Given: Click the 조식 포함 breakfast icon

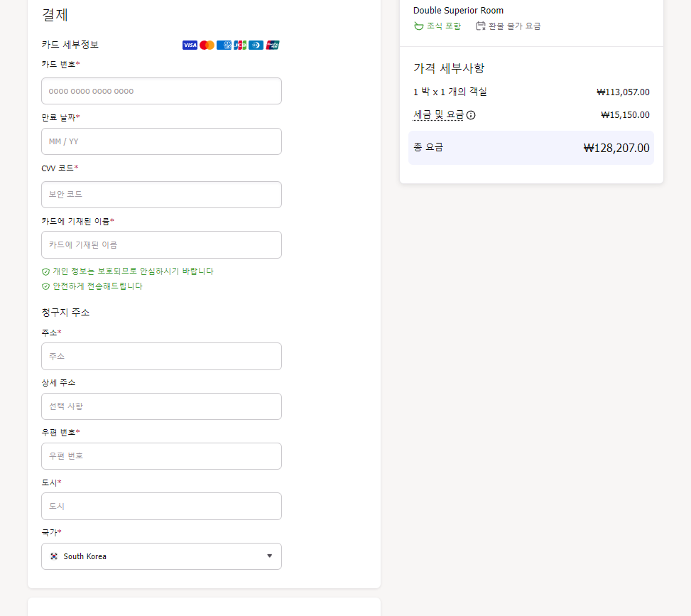Looking at the screenshot, I should coord(418,26).
